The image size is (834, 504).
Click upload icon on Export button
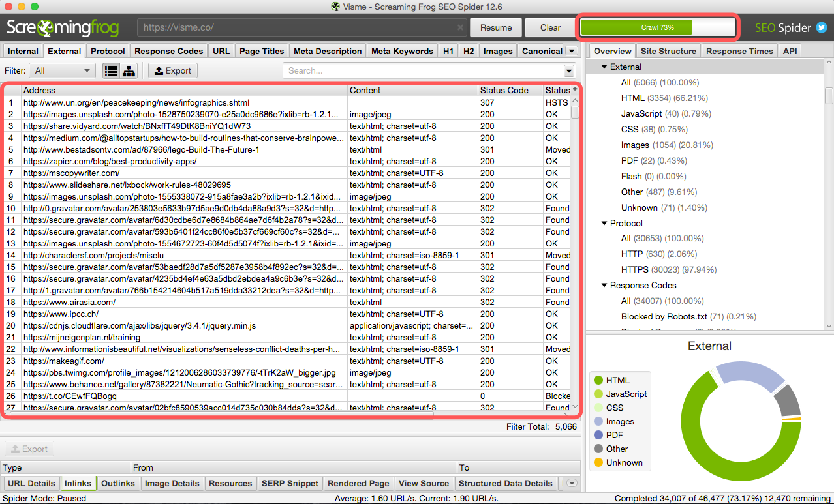tap(158, 71)
